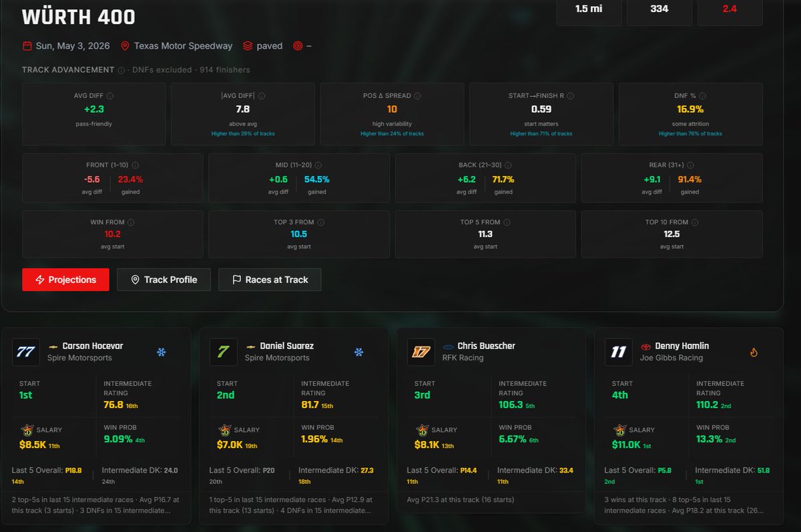
Task: Click the 12.5 top 10 from value
Action: point(672,234)
